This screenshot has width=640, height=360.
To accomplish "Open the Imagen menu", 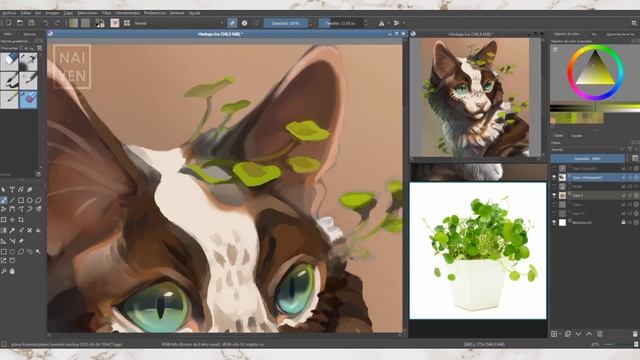I will (52, 13).
